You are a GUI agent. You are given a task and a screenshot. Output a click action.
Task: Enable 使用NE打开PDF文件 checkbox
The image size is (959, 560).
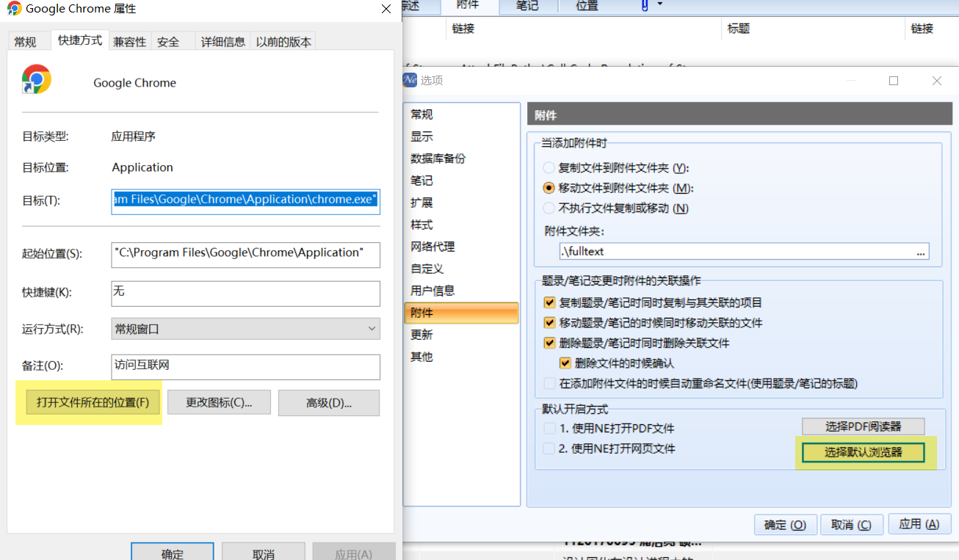[x=549, y=429]
